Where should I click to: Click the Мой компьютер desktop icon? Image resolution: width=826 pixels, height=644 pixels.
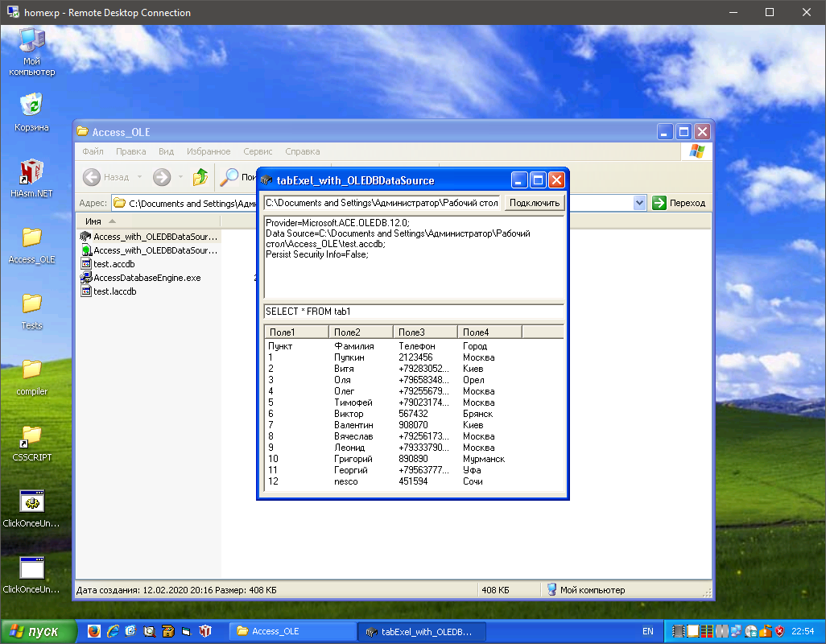pos(31,40)
